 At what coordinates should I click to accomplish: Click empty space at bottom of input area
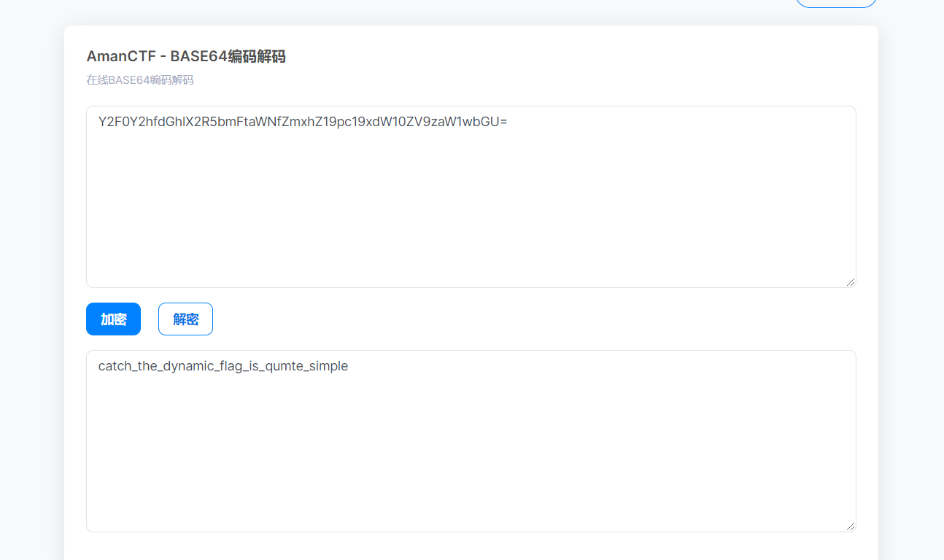point(471,262)
